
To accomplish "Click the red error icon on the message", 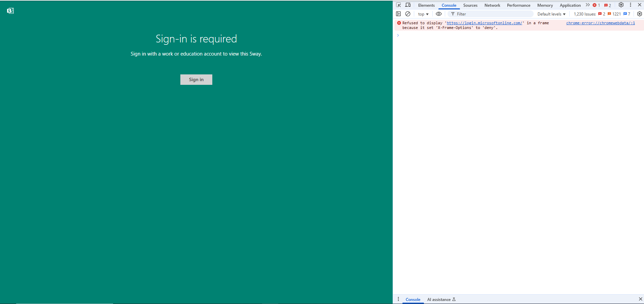I will tap(399, 23).
